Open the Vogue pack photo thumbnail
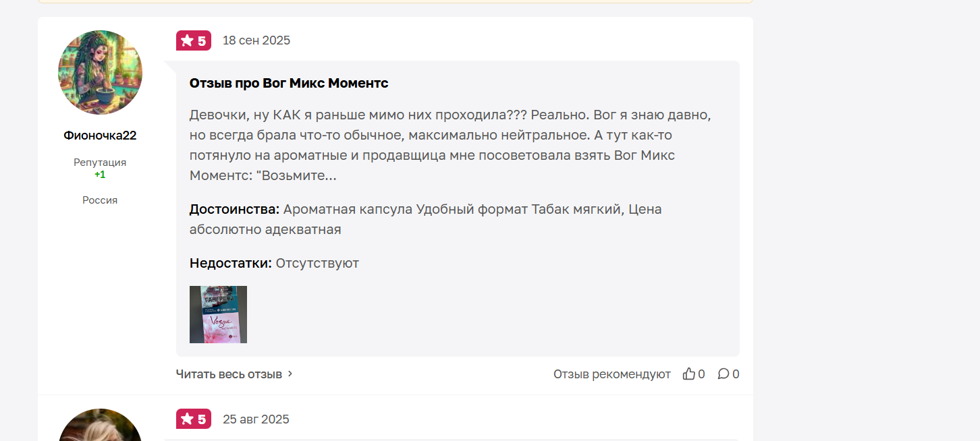The width and height of the screenshot is (980, 441). coord(218,314)
